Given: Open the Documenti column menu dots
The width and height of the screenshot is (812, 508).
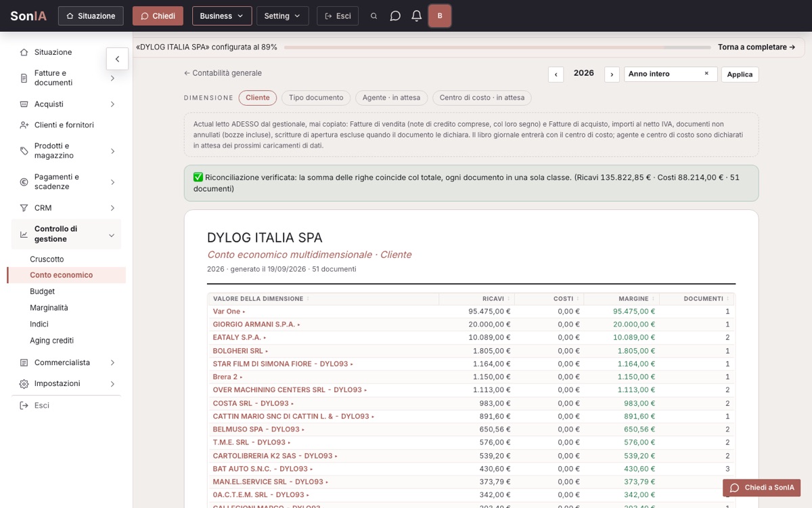Looking at the screenshot, I should tap(729, 299).
